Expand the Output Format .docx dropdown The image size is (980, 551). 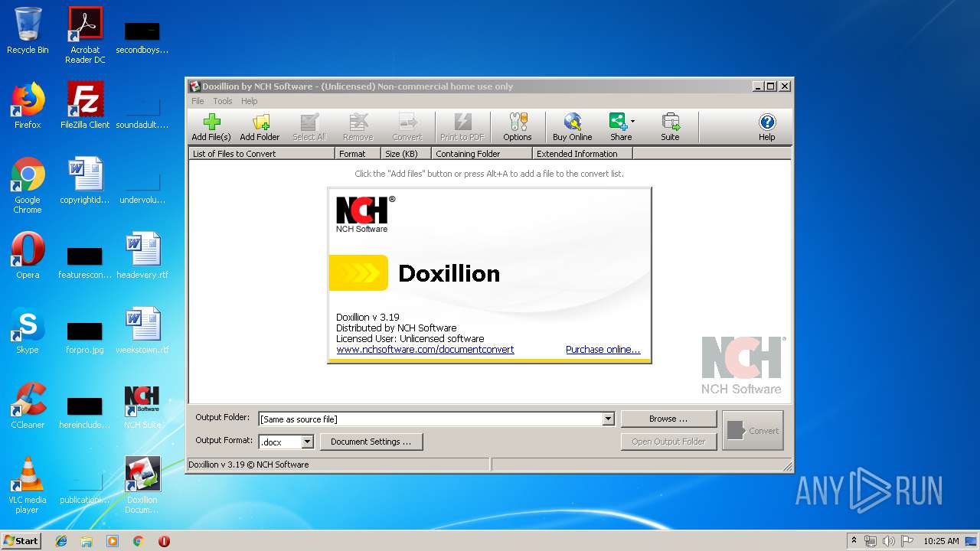point(307,442)
